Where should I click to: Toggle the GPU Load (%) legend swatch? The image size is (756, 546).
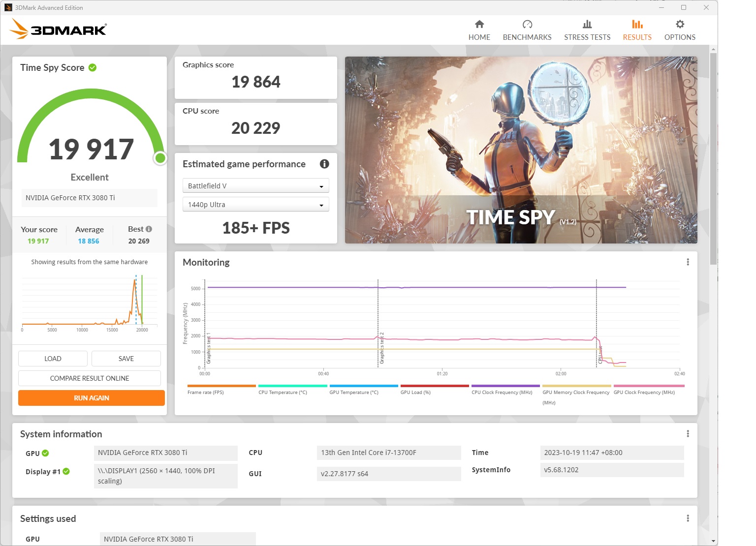pos(435,386)
